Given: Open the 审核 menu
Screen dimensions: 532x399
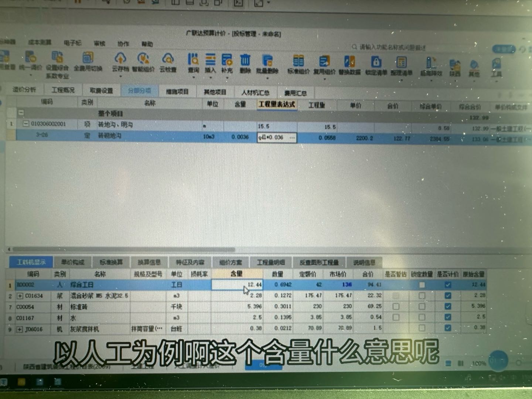Looking at the screenshot, I should tap(99, 44).
